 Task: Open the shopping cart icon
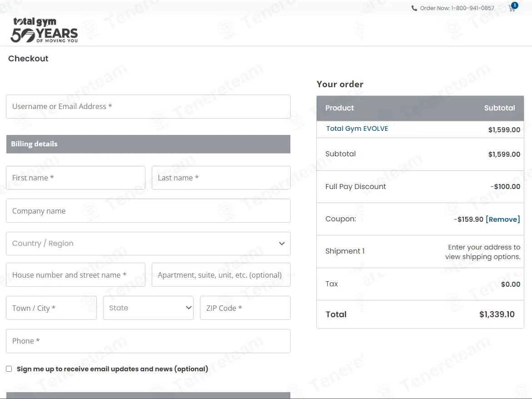click(512, 8)
